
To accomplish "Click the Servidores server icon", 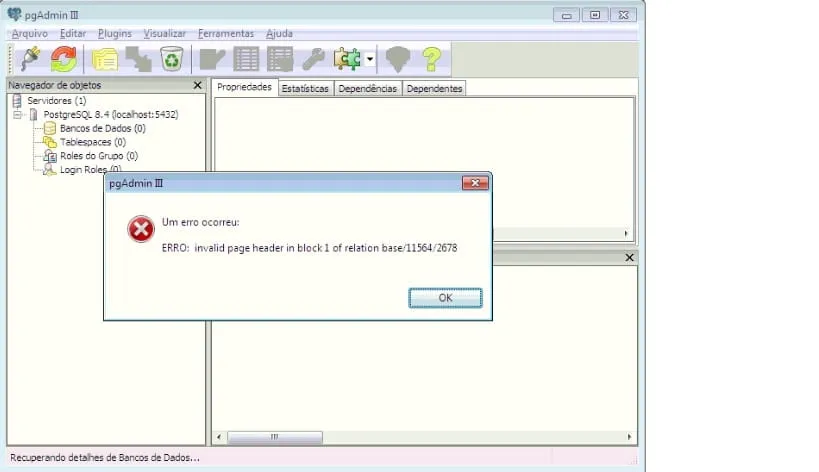I will (17, 100).
